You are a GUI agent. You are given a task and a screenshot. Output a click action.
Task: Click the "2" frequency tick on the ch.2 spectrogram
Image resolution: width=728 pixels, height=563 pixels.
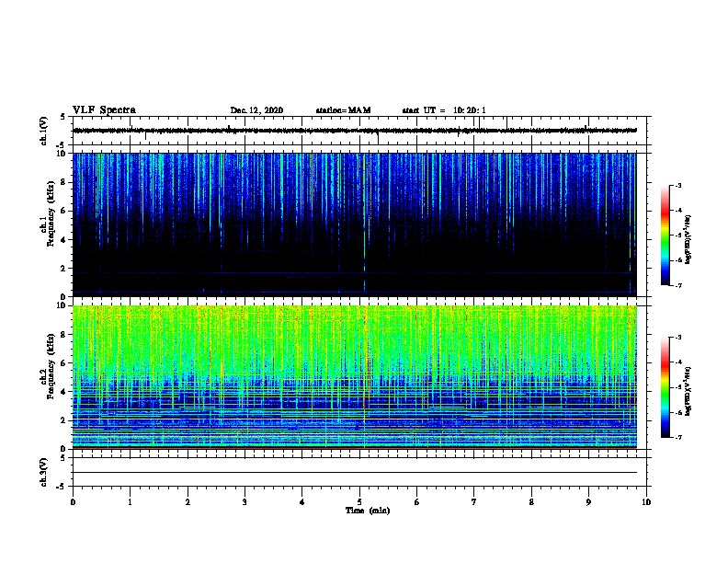tap(63, 420)
